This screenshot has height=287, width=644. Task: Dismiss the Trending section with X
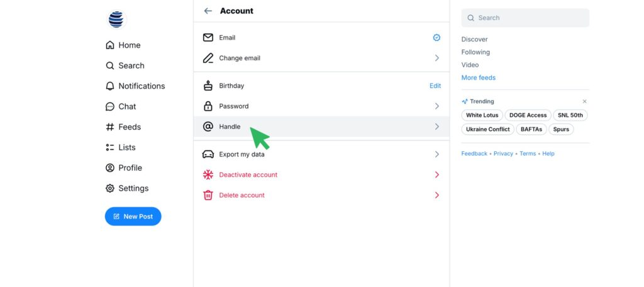pos(584,101)
